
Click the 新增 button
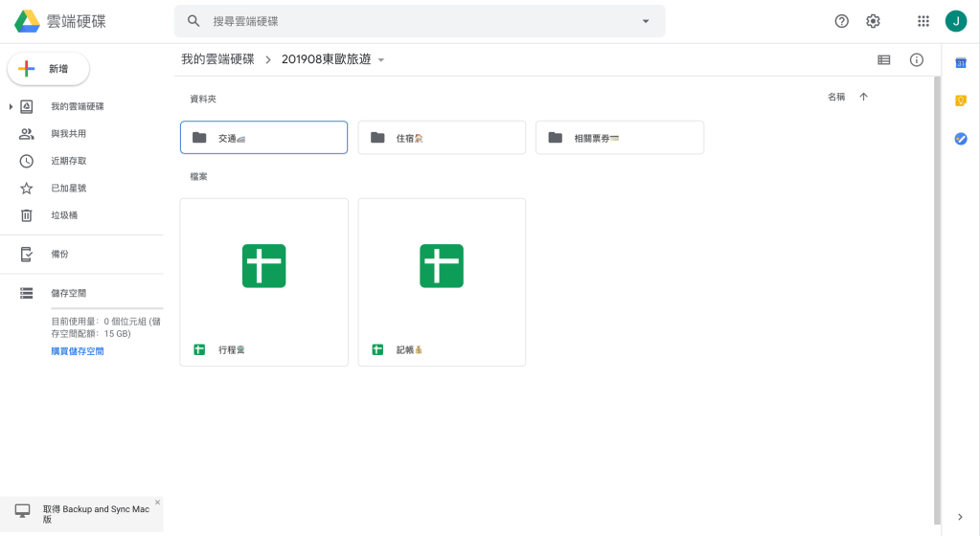pos(48,69)
